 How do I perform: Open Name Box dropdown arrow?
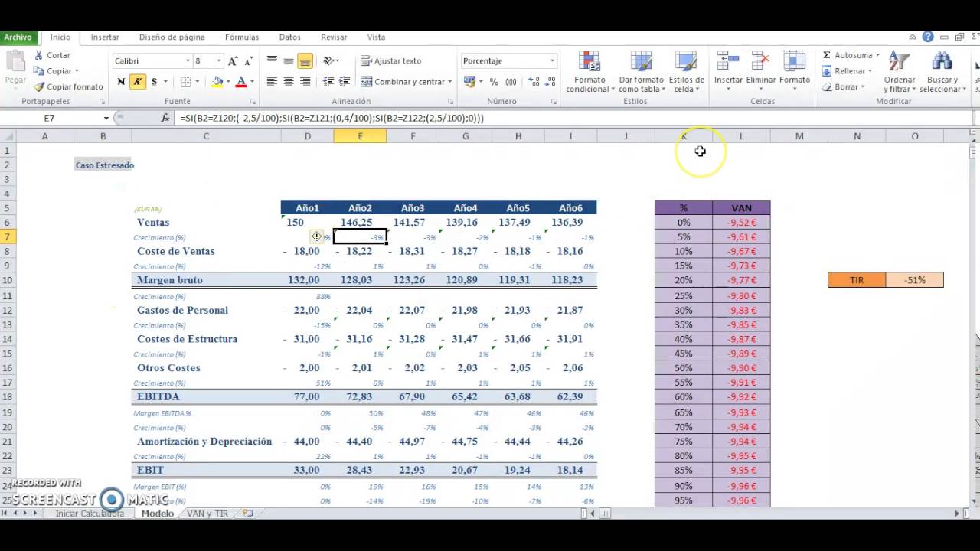[106, 118]
